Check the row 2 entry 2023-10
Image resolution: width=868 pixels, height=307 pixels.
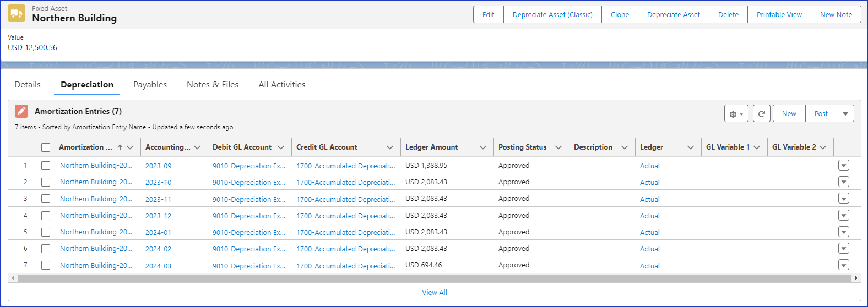click(x=46, y=182)
